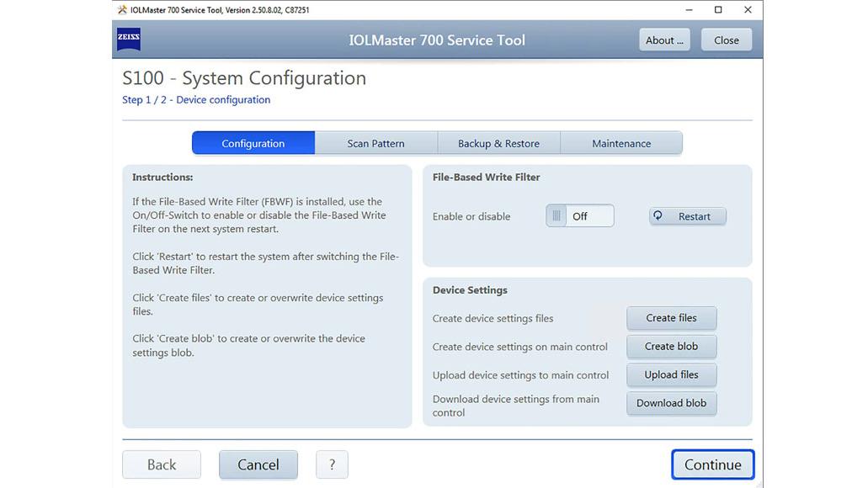This screenshot has height=488, width=868.
Task: Click the 'Device Settings' panel title
Action: click(x=470, y=290)
